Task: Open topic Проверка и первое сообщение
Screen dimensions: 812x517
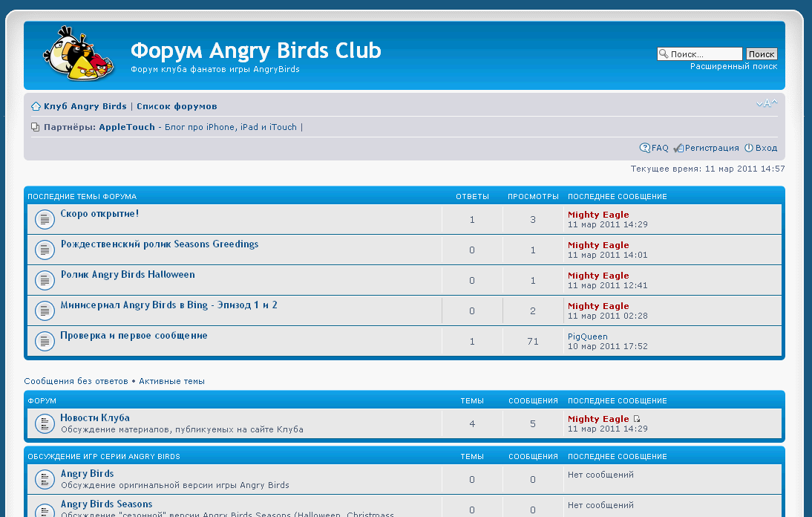Action: pos(134,336)
